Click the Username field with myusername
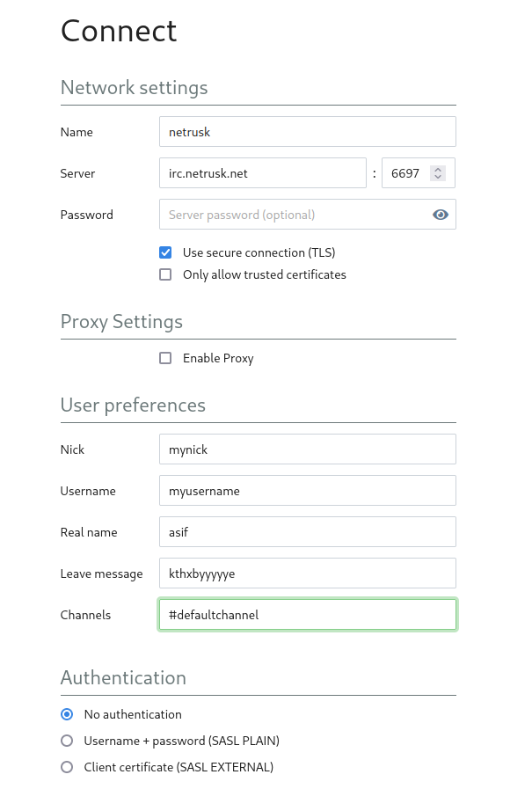The width and height of the screenshot is (532, 789). [307, 491]
